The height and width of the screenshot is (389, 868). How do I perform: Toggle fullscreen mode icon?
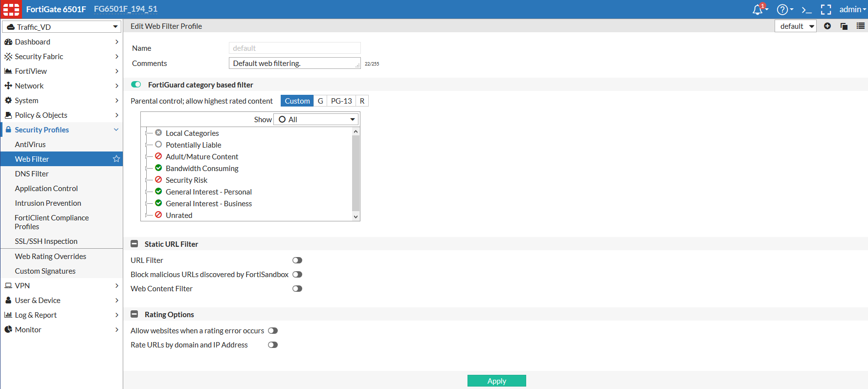pos(826,9)
